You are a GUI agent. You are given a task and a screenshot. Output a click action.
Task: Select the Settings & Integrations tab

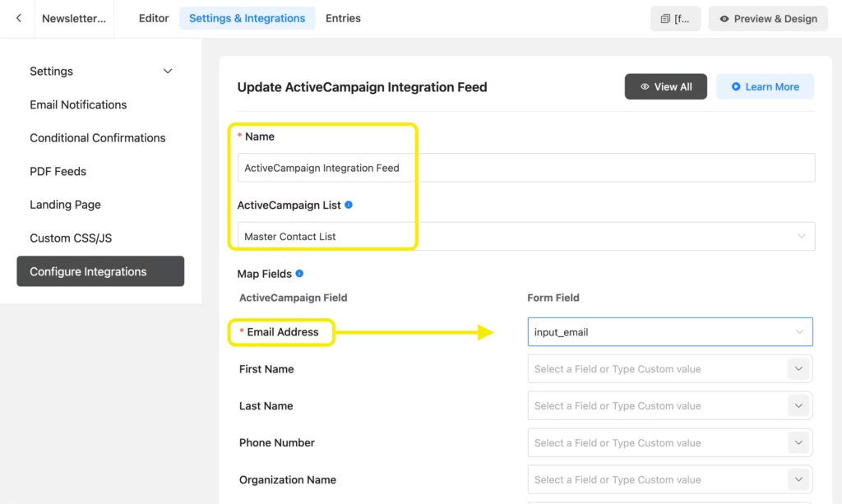point(247,18)
